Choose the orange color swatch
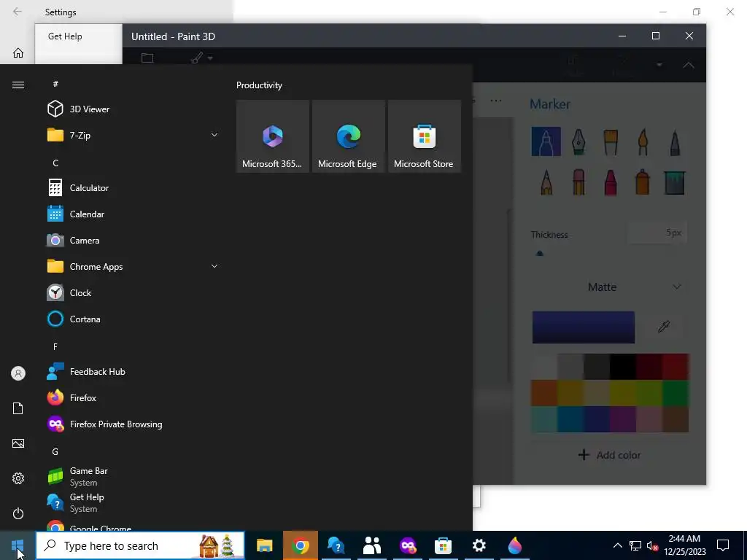Screen dimensions: 747x560 click(x=544, y=393)
